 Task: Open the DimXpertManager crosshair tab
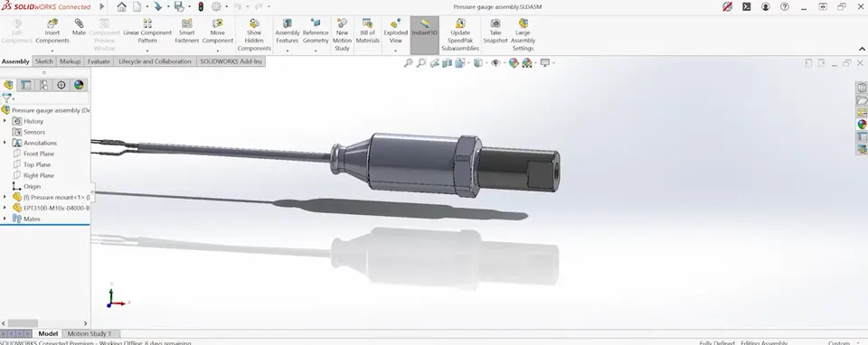[x=61, y=85]
